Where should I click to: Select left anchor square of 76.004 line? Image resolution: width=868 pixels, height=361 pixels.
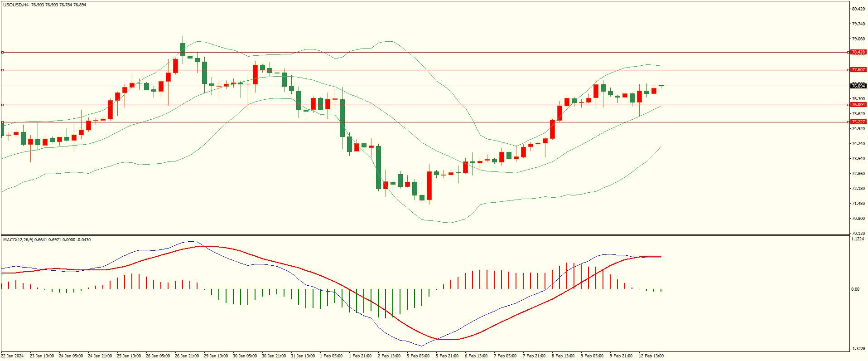point(2,105)
